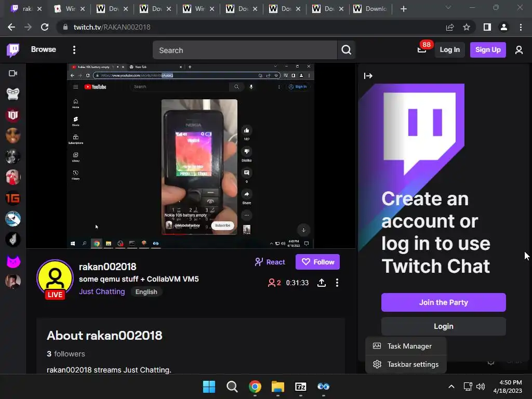Select Taskbar settings from context menu
The height and width of the screenshot is (399, 532).
click(406, 364)
